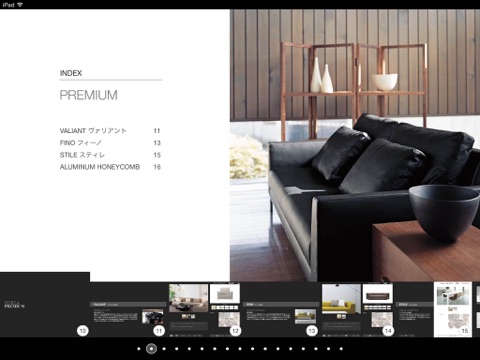Screen dimensions: 480x360
Task: Open page 15 white thumbnail
Action: pos(453,309)
